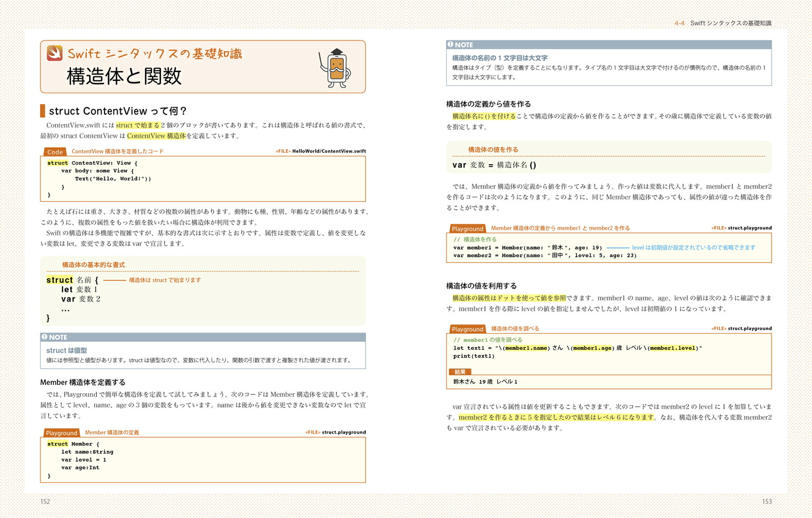This screenshot has width=812, height=518.
Task: Select the Playground tab for 'Member 構造体の定義'
Action: point(62,433)
